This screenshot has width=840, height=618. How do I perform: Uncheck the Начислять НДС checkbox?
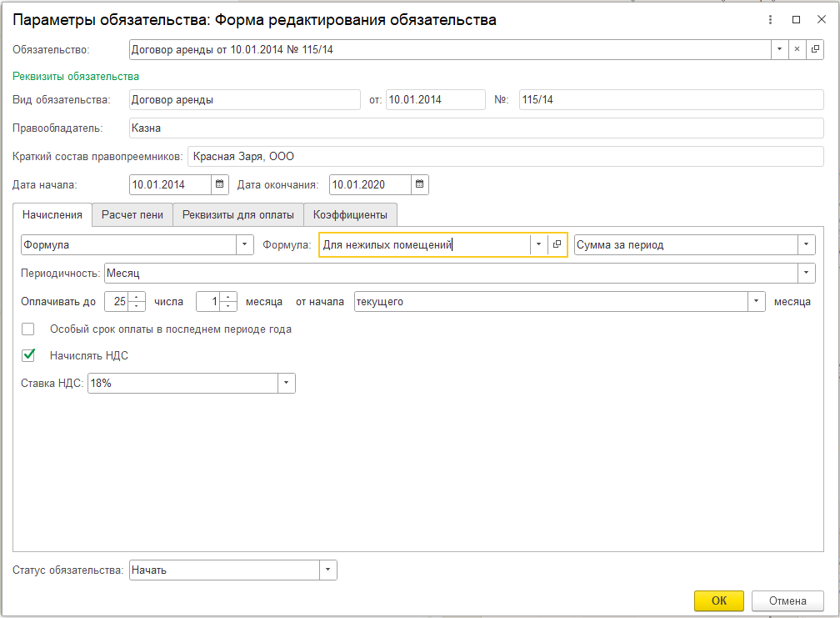click(x=27, y=355)
